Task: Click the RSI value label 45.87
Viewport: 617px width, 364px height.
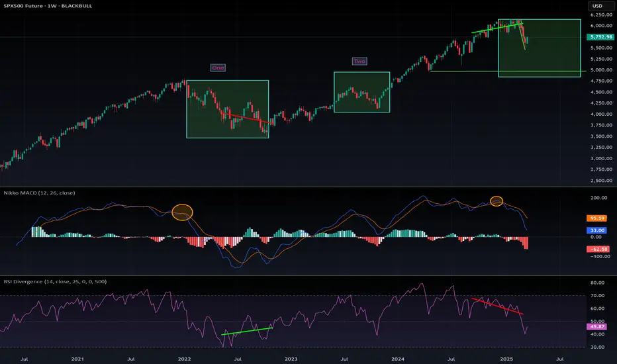Action: tap(597, 327)
